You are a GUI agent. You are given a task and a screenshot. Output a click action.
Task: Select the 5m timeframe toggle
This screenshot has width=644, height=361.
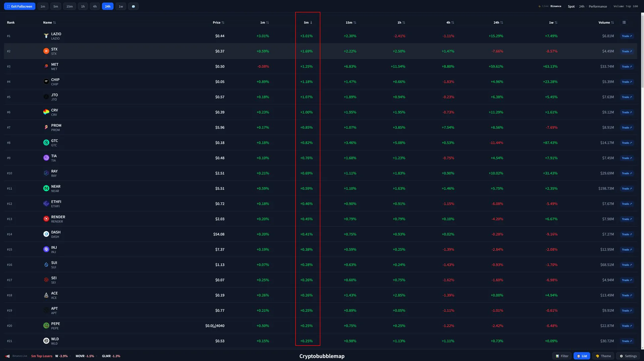click(56, 6)
